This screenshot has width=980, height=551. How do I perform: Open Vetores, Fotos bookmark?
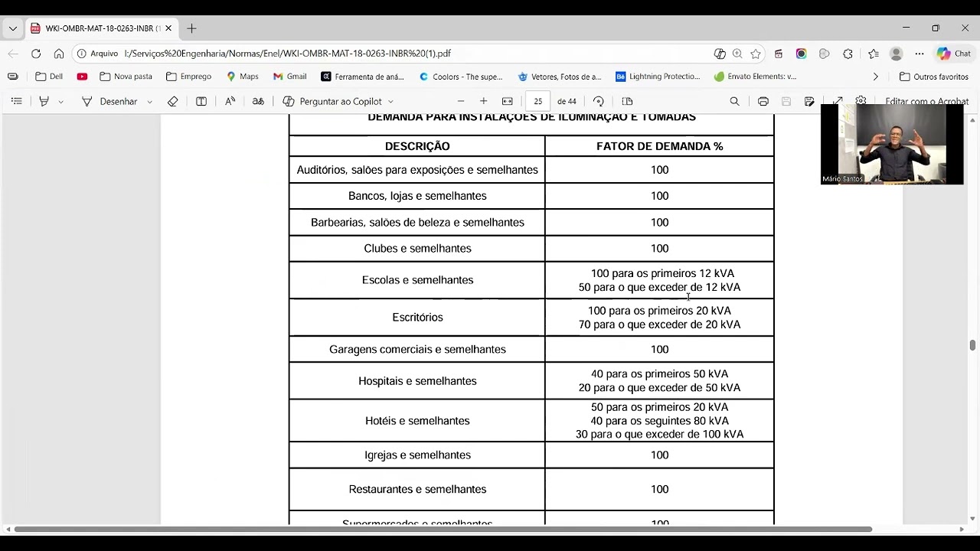coord(560,77)
